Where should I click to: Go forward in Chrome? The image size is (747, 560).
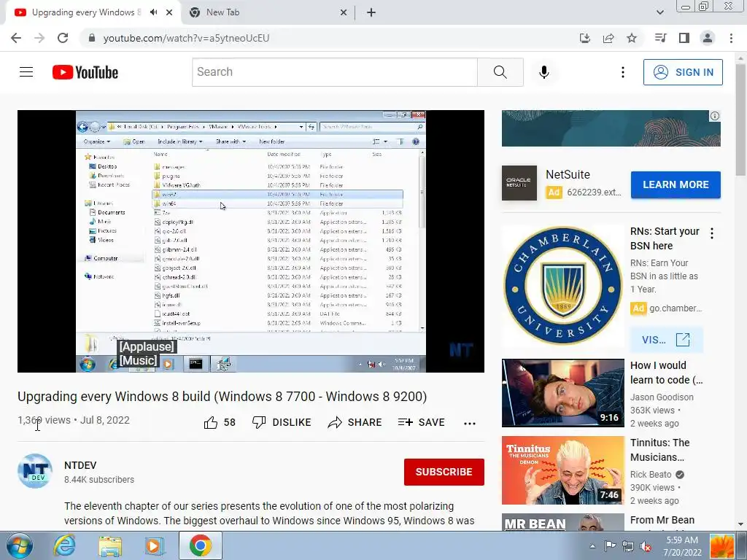coord(39,38)
